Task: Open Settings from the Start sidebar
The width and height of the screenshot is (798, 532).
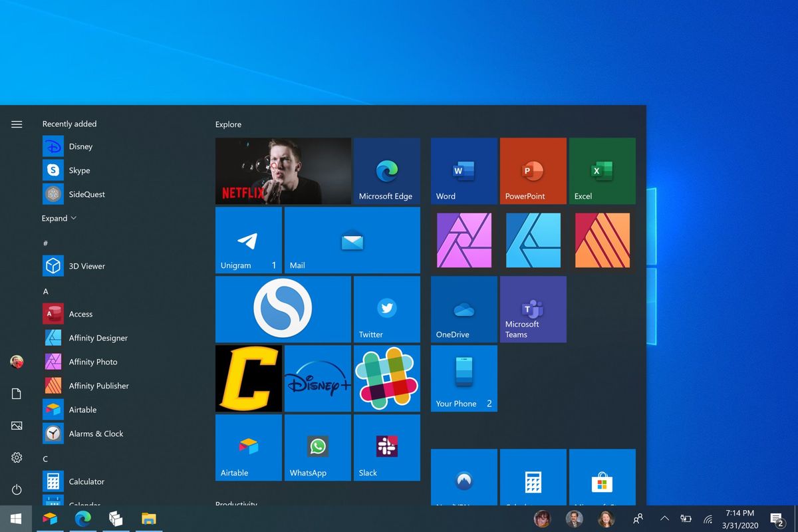Action: tap(16, 458)
